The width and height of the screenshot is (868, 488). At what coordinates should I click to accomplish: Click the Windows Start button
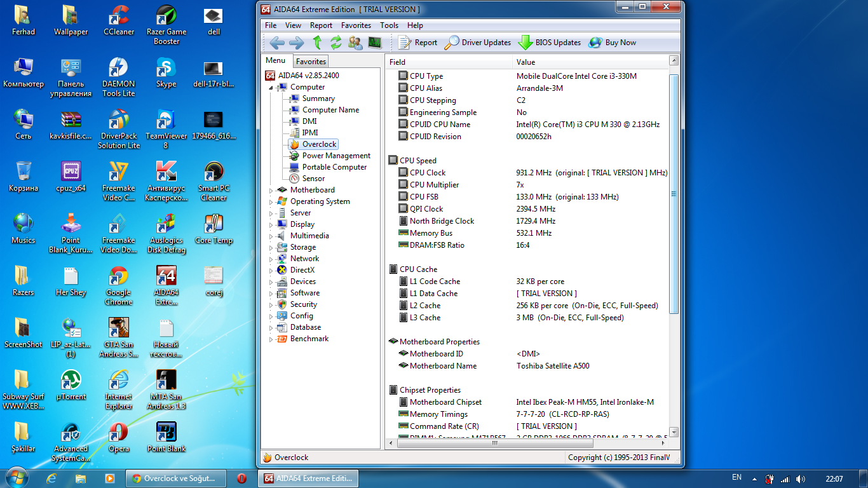(x=17, y=478)
